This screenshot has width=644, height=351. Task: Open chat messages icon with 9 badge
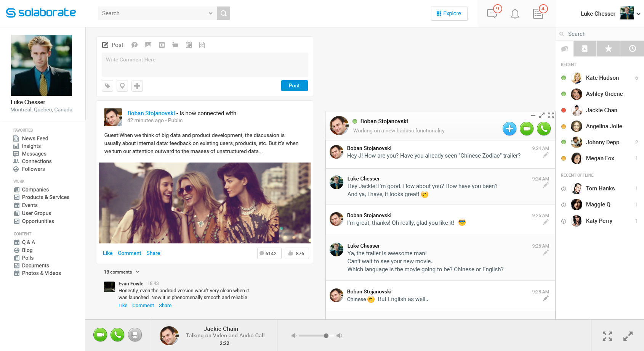[492, 14]
